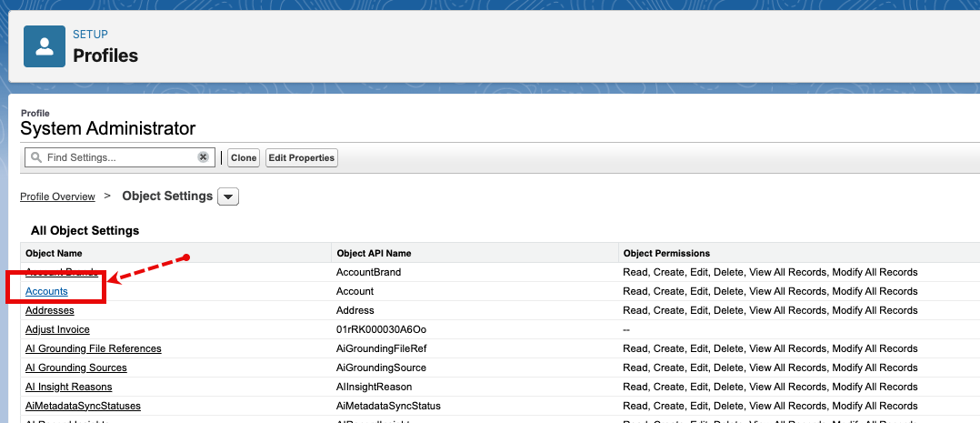This screenshot has height=423, width=980.
Task: Select the AiGroundingSource API name cell
Action: pyautogui.click(x=381, y=368)
